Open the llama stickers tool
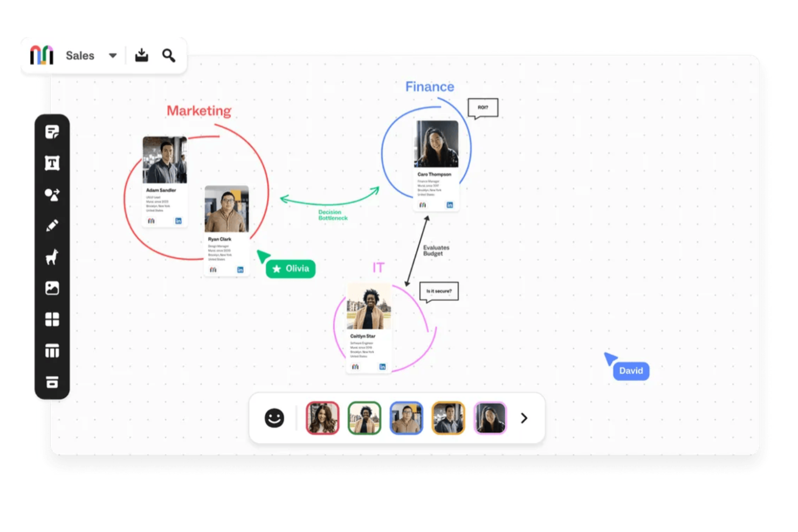The width and height of the screenshot is (798, 532). (52, 257)
